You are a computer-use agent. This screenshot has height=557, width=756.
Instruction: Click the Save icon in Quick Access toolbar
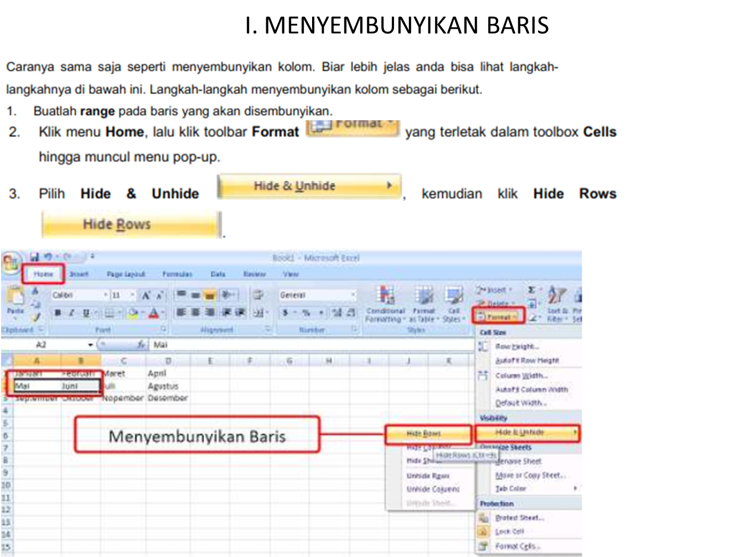[x=34, y=256]
